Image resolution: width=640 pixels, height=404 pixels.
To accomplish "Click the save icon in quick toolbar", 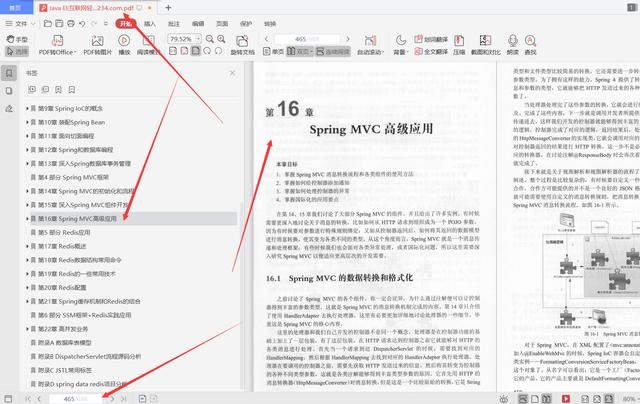I will 59,24.
